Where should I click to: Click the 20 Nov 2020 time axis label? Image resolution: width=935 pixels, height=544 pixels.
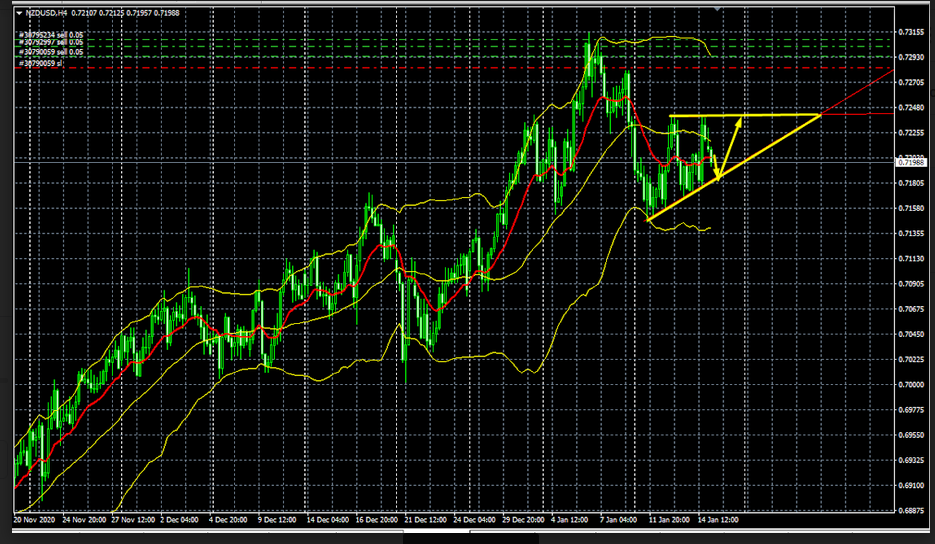(x=36, y=520)
